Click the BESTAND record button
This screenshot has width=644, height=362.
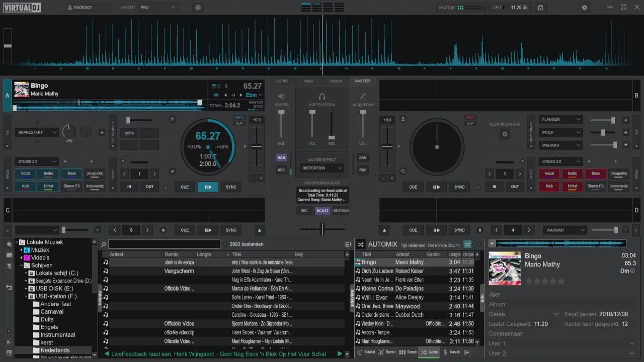click(341, 211)
